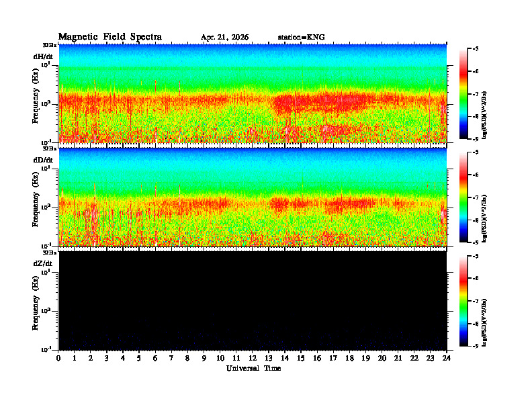
Task: Click the "station=KNG" label
Action: (x=301, y=38)
